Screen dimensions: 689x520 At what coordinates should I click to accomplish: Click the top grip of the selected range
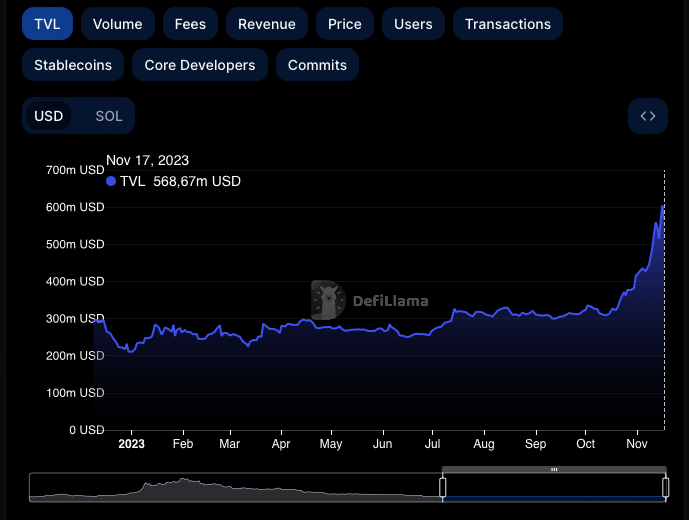point(554,469)
